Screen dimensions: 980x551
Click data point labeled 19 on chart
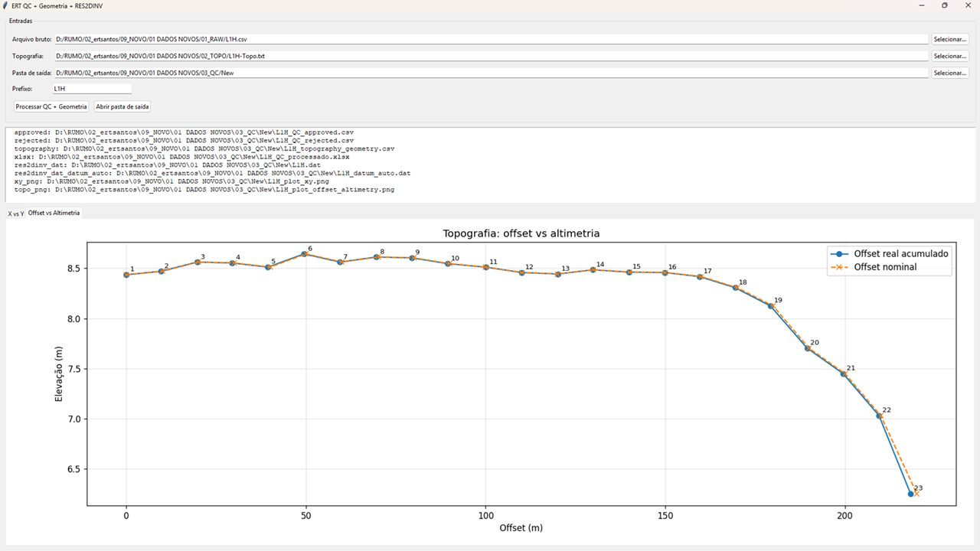click(770, 306)
